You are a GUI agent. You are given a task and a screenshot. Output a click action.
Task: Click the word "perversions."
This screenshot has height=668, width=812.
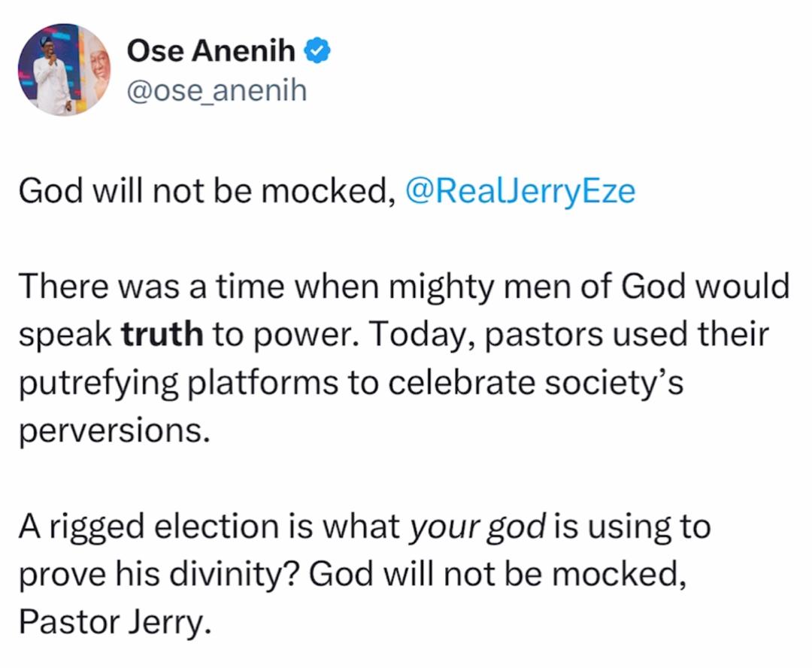coord(111,432)
